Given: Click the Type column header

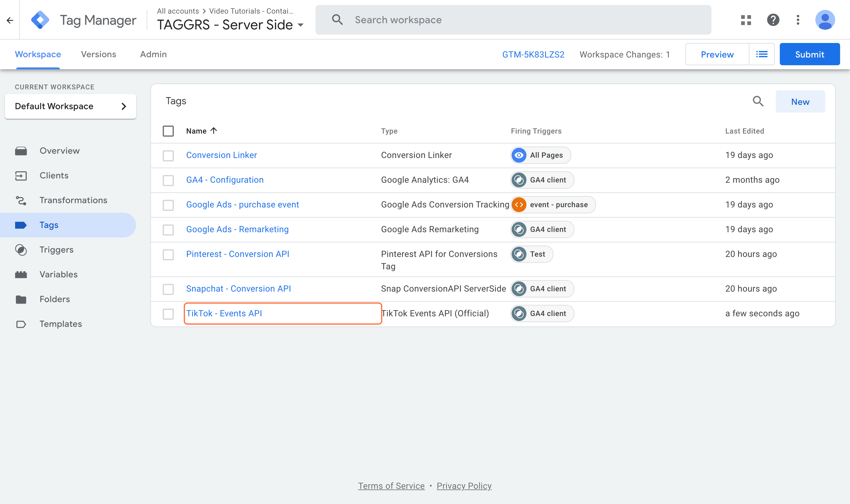Looking at the screenshot, I should (x=389, y=131).
